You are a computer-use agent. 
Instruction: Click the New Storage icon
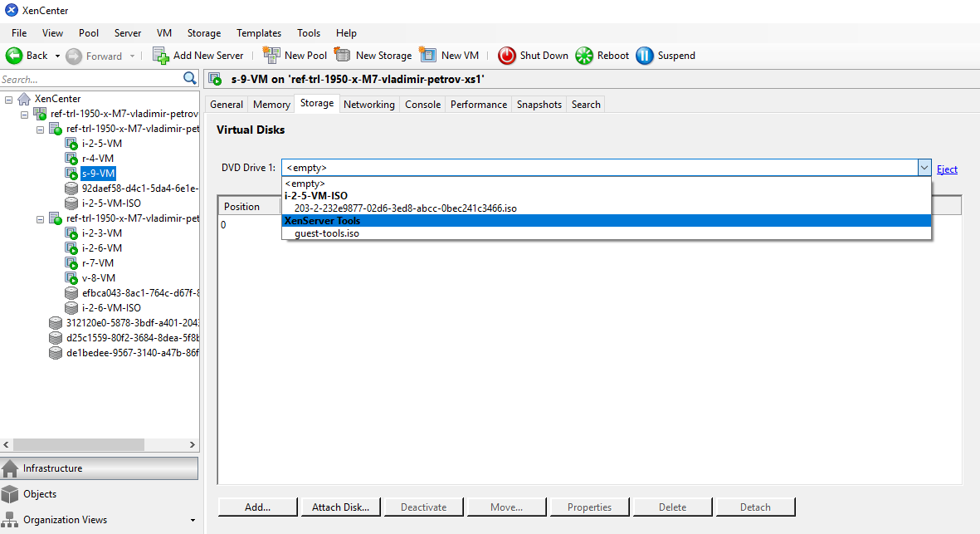click(x=342, y=55)
